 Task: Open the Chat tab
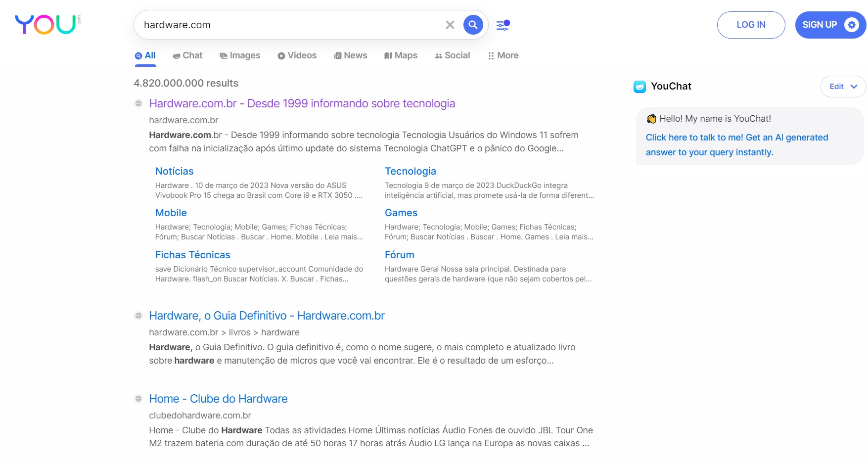click(x=187, y=55)
